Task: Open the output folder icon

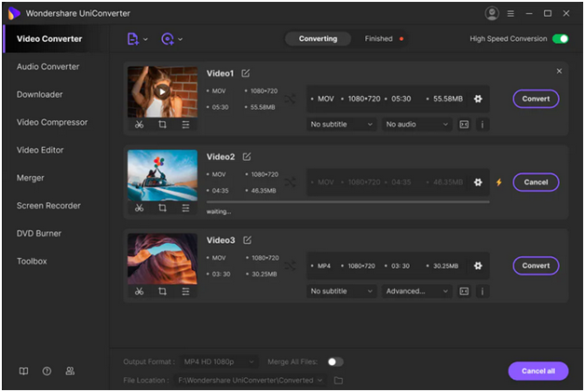Action: click(x=338, y=381)
